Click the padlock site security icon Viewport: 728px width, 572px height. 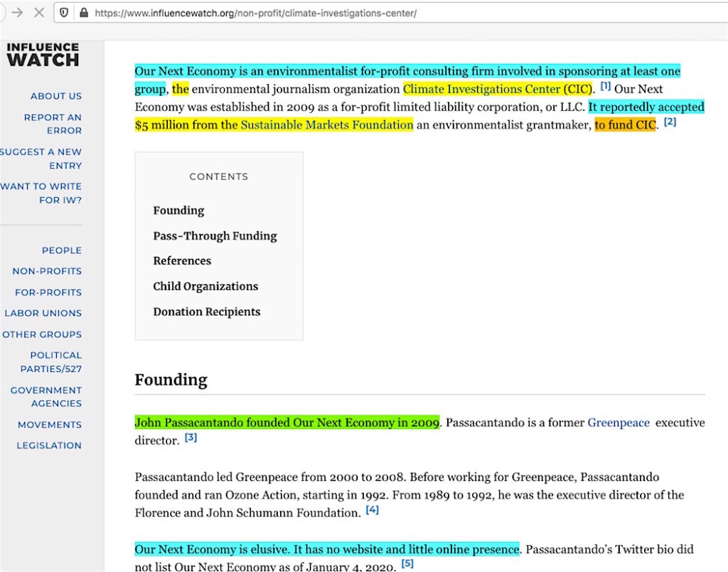pyautogui.click(x=84, y=13)
